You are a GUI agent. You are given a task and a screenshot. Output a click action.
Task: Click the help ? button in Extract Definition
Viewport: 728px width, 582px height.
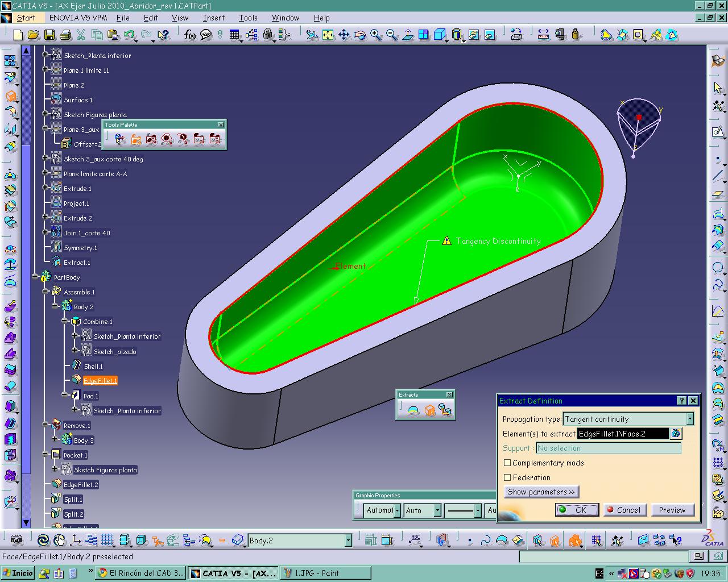point(682,401)
